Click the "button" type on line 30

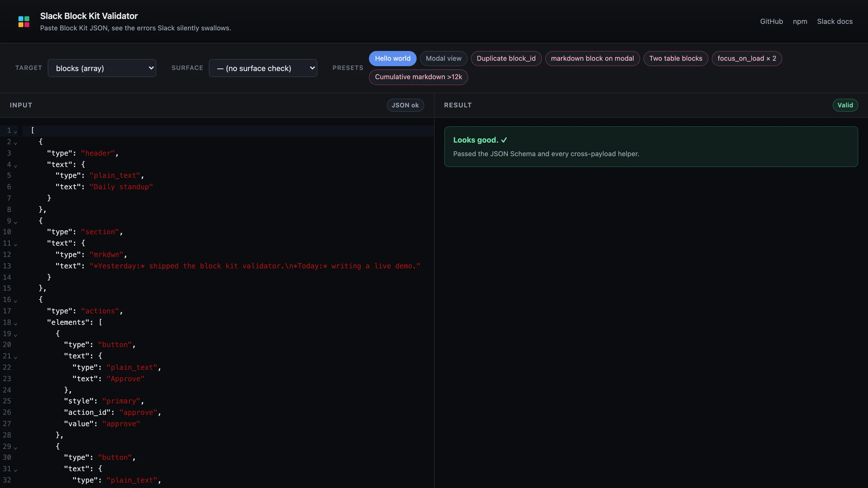(x=114, y=458)
